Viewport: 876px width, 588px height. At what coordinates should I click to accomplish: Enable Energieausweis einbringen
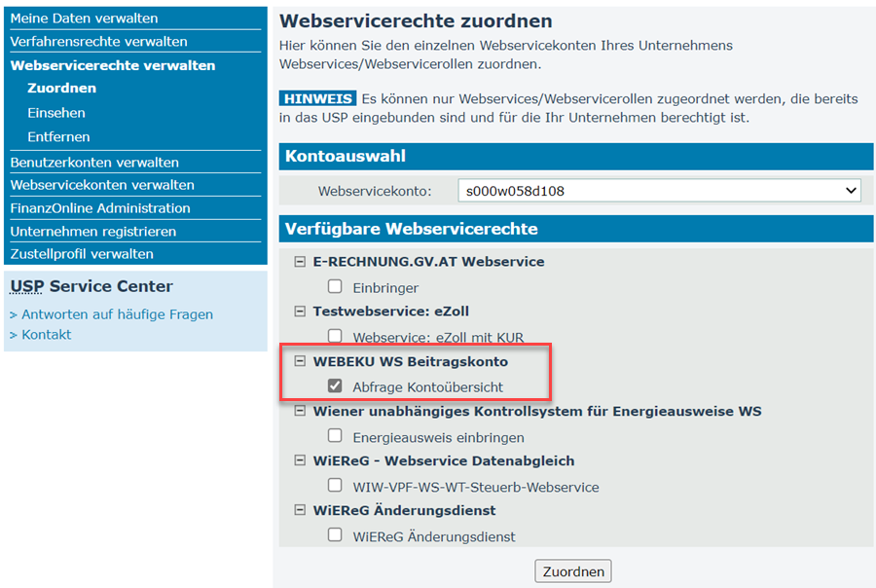tap(335, 435)
